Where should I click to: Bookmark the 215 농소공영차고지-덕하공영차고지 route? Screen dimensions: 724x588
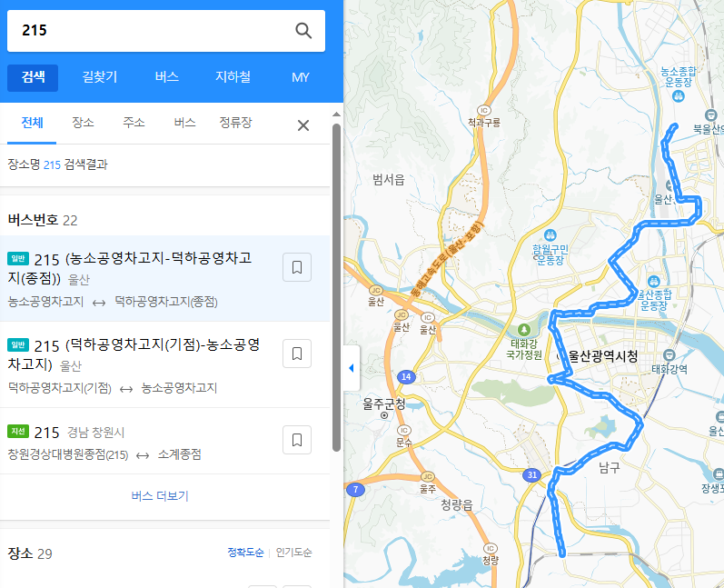pyautogui.click(x=297, y=267)
